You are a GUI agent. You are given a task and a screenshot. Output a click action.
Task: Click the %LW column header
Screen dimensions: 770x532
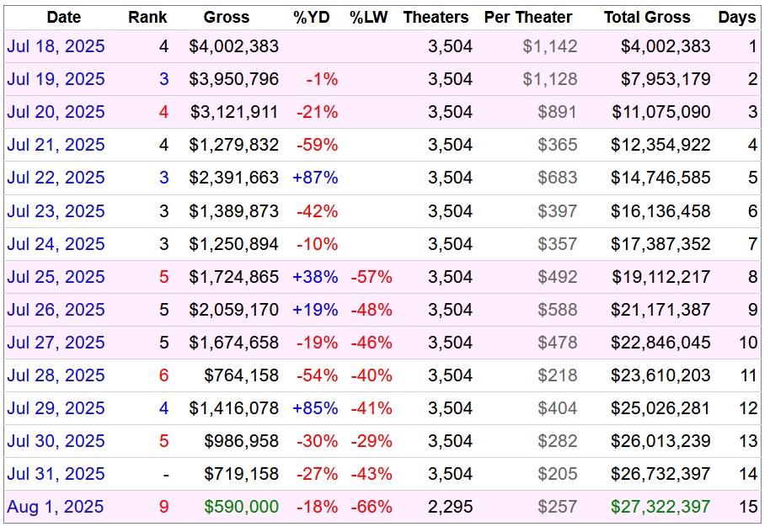click(369, 18)
